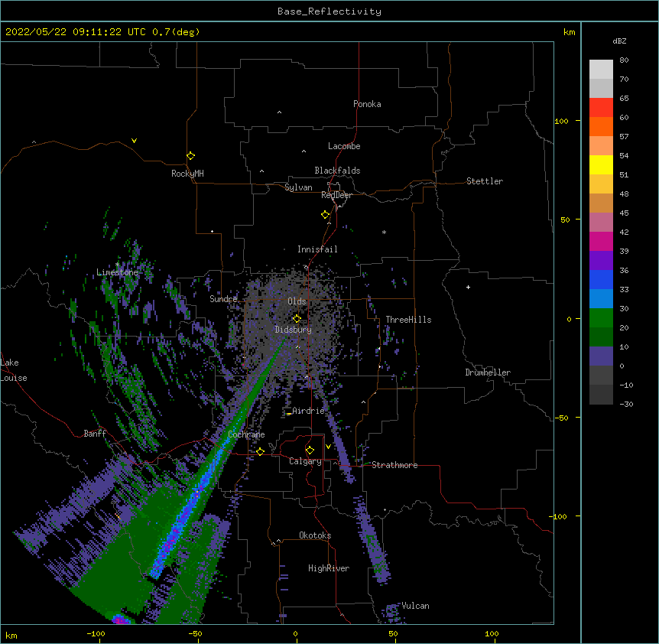Click the yellow diamond marker above Calgary label
Image resolution: width=659 pixels, height=644 pixels.
click(310, 450)
